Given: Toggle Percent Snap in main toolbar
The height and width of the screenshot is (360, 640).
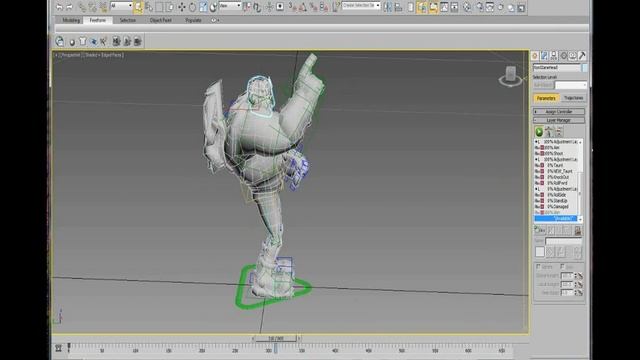Looking at the screenshot, I should [x=313, y=7].
